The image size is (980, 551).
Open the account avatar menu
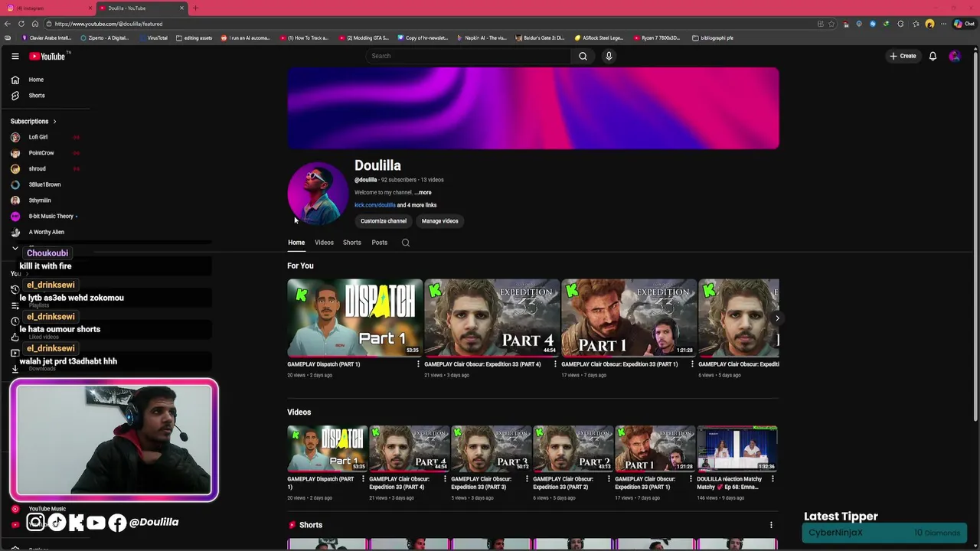955,56
